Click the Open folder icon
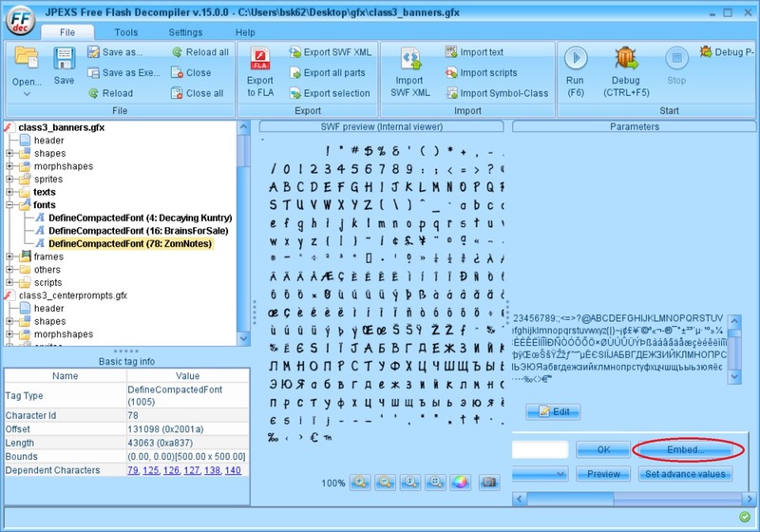The height and width of the screenshot is (532, 760). (x=27, y=57)
